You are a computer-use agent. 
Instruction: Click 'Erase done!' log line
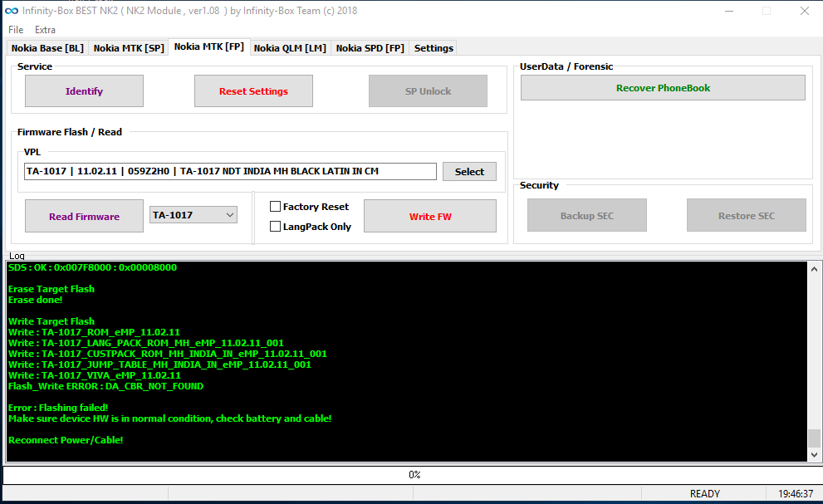[35, 300]
